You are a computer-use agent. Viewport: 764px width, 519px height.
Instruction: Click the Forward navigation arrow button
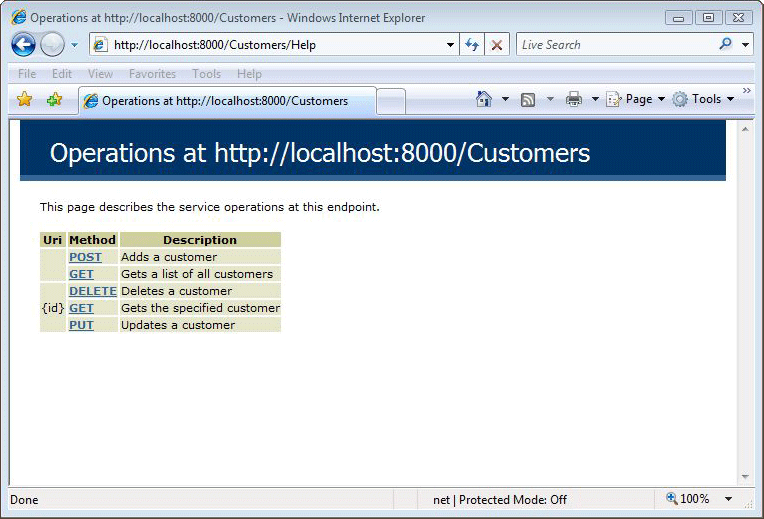pos(52,45)
